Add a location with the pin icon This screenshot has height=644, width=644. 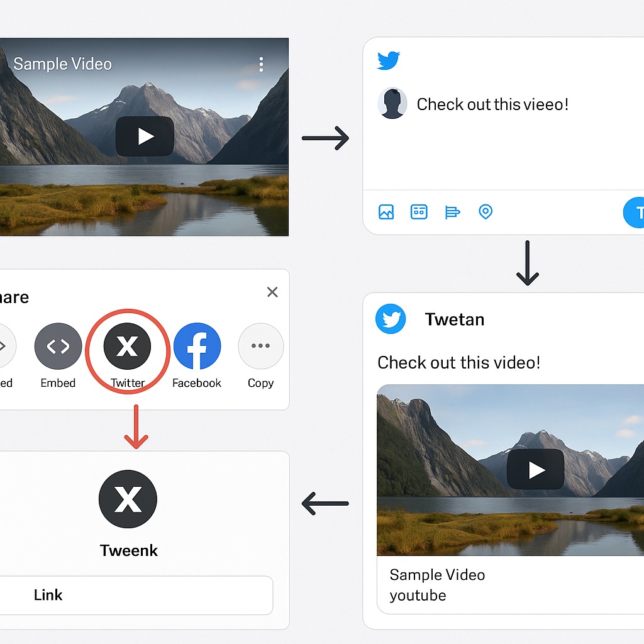click(486, 212)
